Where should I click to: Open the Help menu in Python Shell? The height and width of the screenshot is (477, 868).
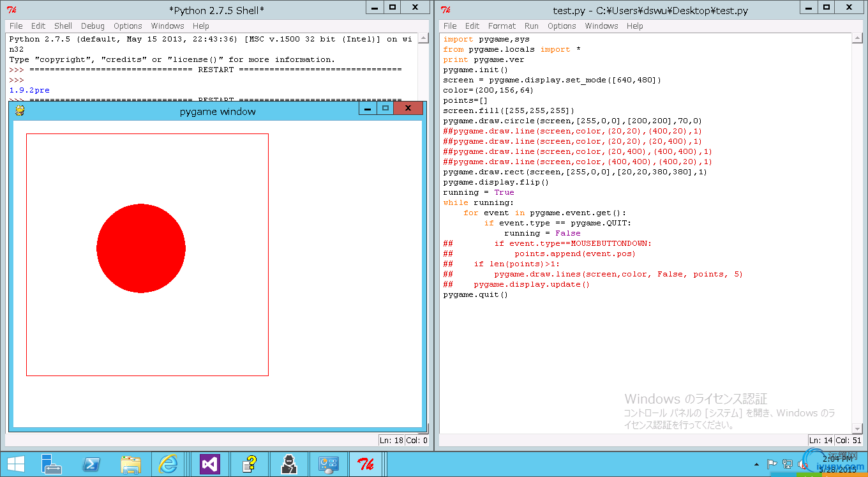point(200,26)
